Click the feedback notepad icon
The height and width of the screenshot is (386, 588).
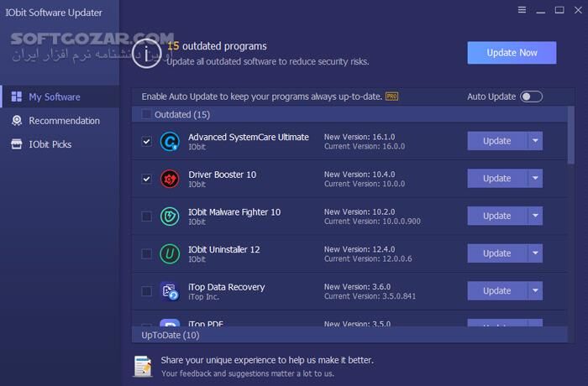click(x=143, y=366)
